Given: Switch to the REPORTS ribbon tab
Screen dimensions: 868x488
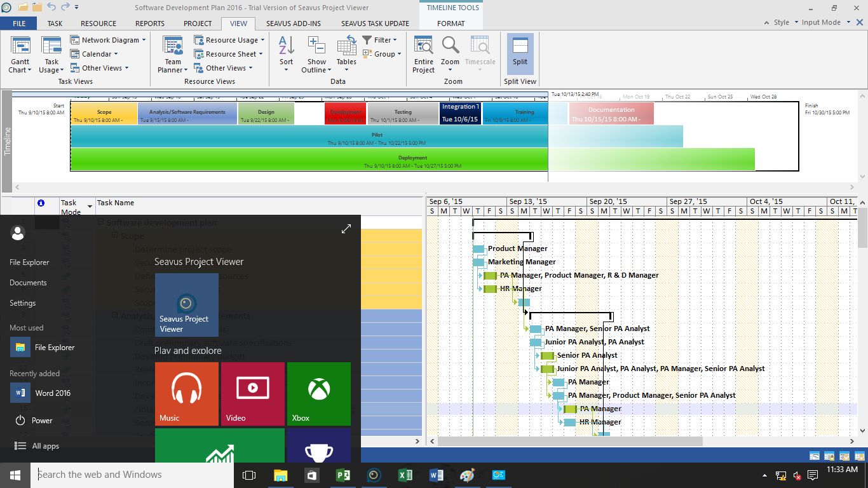Looking at the screenshot, I should [x=150, y=24].
